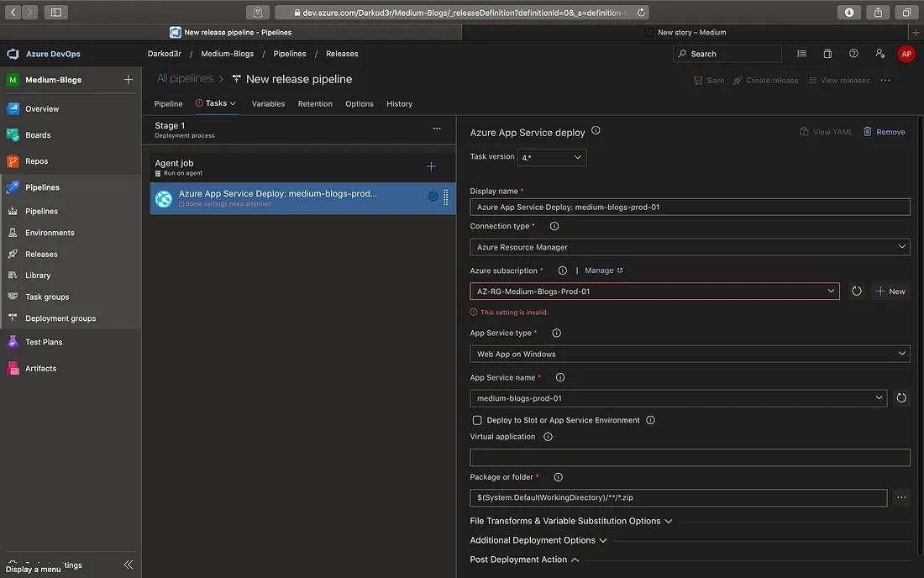The height and width of the screenshot is (578, 924).
Task: Click the Package or folder input field
Action: tap(678, 497)
